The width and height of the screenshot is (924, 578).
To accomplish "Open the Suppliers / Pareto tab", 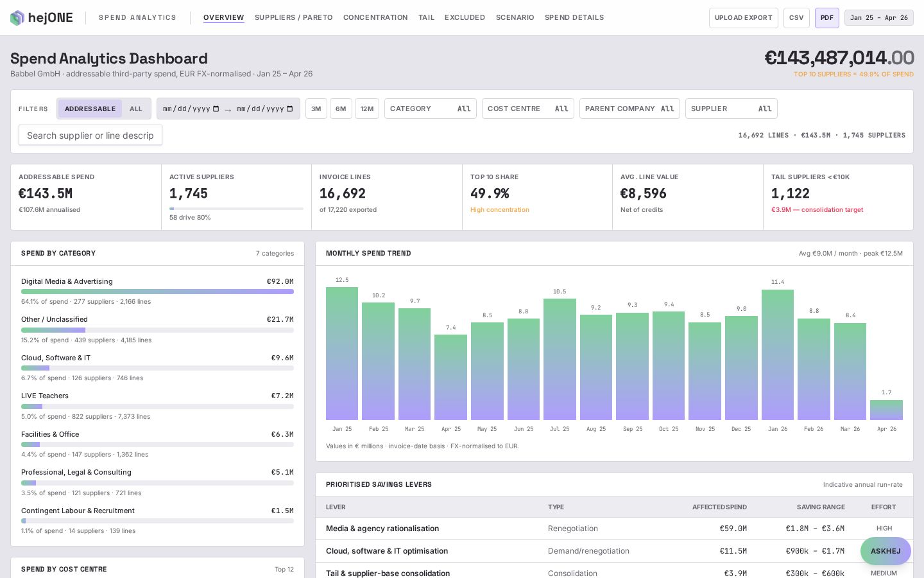I will (294, 17).
